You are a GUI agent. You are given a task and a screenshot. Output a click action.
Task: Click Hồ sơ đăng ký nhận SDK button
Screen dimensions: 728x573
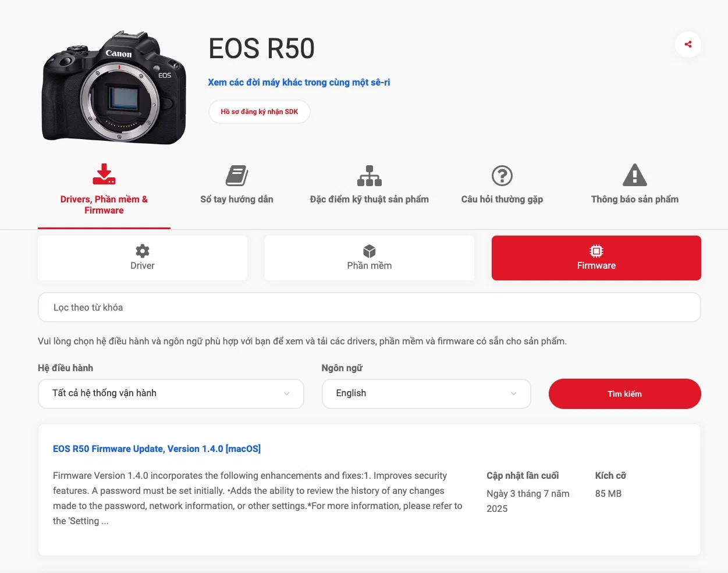click(260, 112)
